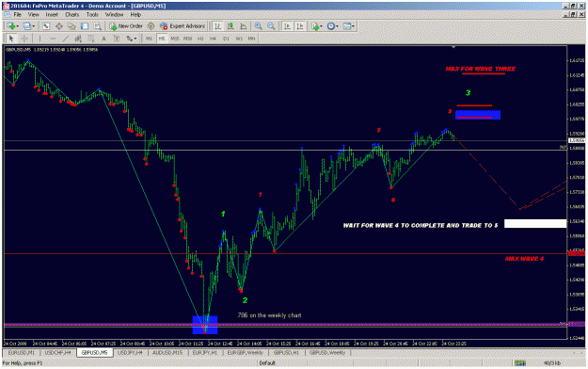Open the Window menu
Image resolution: width=588 pixels, height=369 pixels.
(114, 15)
